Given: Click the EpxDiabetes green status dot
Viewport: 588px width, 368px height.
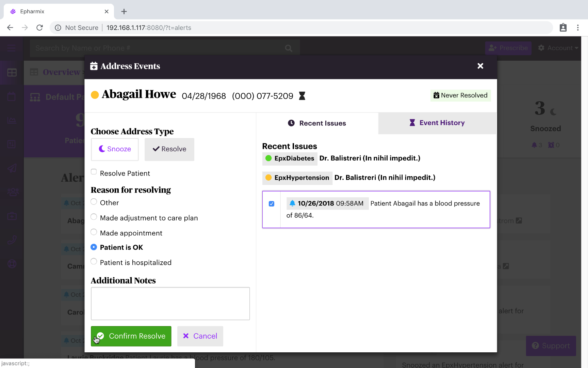Looking at the screenshot, I should [268, 158].
